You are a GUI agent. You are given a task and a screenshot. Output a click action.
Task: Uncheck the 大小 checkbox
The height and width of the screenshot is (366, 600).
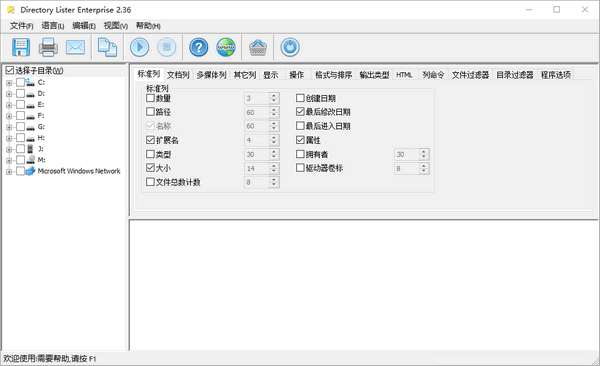(150, 168)
